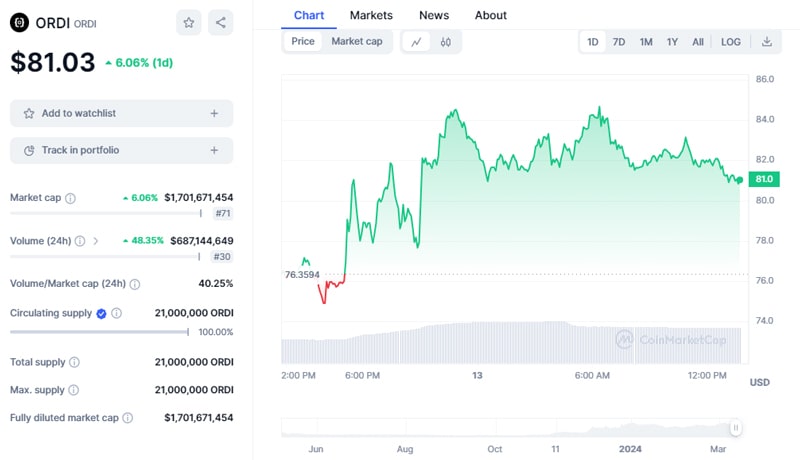800x460 pixels.
Task: Click the Aug label on mini timeline
Action: pos(405,449)
